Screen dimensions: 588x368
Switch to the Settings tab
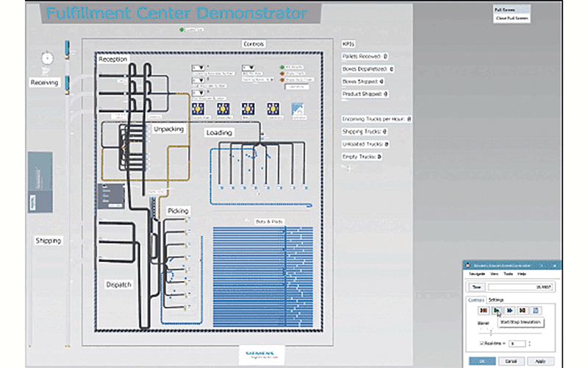pyautogui.click(x=496, y=300)
